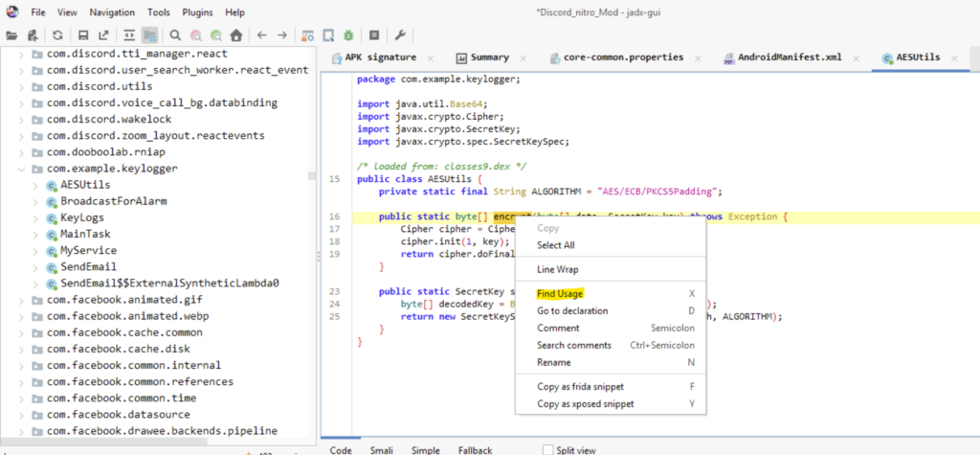Click the home start page icon
Image resolution: width=980 pixels, height=455 pixels.
coord(235,34)
